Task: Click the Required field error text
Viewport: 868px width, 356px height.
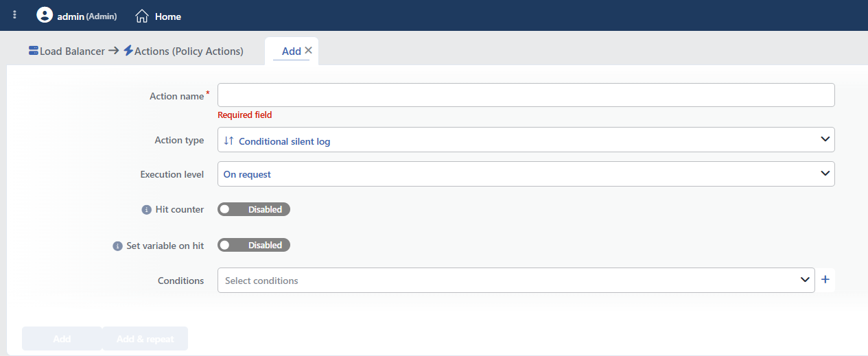Action: click(245, 115)
